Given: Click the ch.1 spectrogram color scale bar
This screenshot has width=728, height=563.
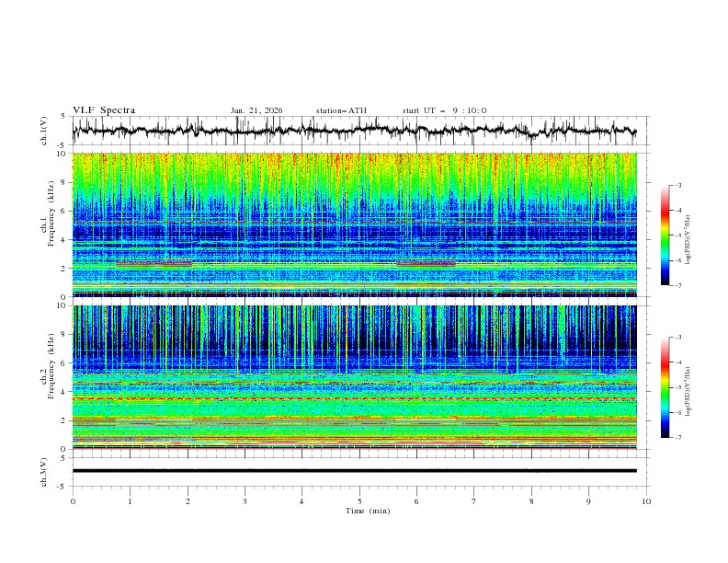Looking at the screenshot, I should coord(665,236).
